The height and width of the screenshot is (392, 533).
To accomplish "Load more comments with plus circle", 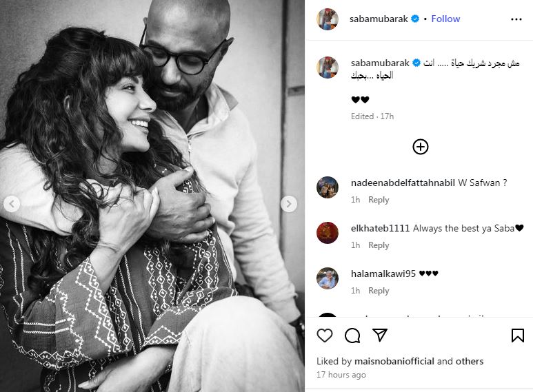I will click(421, 147).
